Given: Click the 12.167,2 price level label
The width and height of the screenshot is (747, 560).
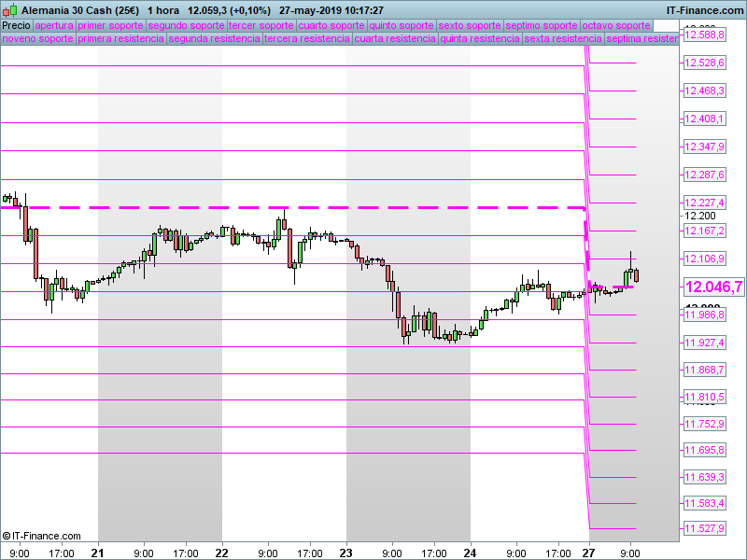Looking at the screenshot, I should click(705, 231).
